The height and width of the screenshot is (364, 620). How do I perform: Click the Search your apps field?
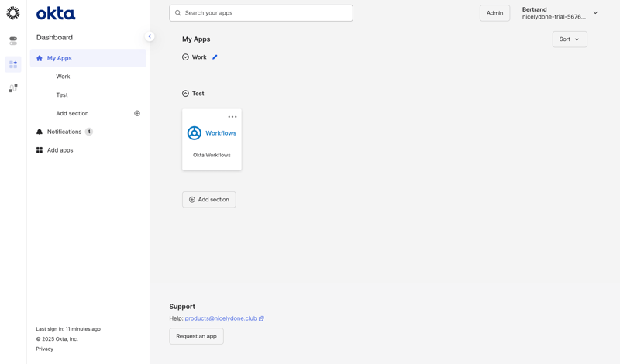pyautogui.click(x=261, y=13)
